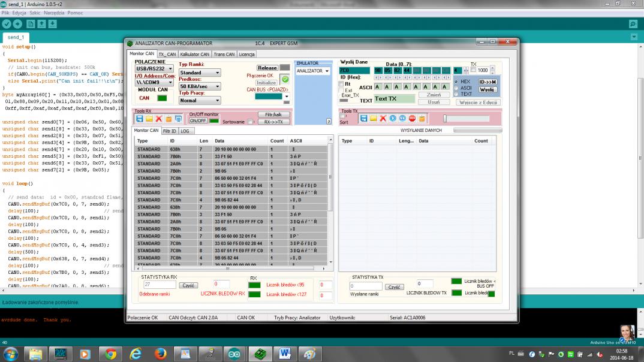The height and width of the screenshot is (362, 644).
Task: Click the fast-forward icon in Tools TX
Action: click(x=402, y=119)
